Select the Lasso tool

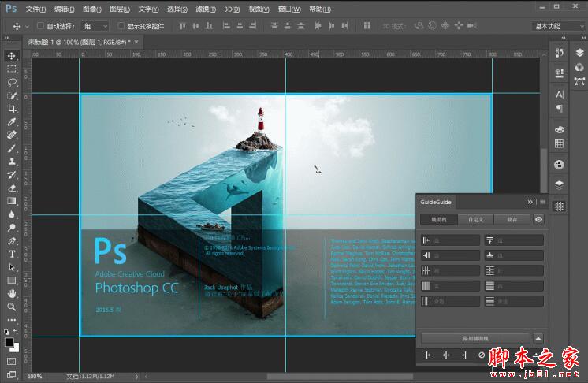12,82
